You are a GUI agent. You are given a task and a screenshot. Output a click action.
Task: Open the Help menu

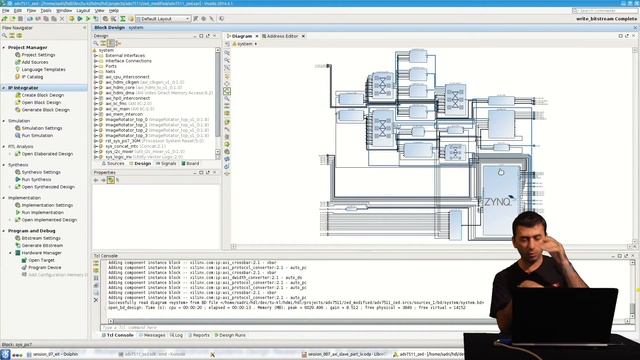pos(114,11)
